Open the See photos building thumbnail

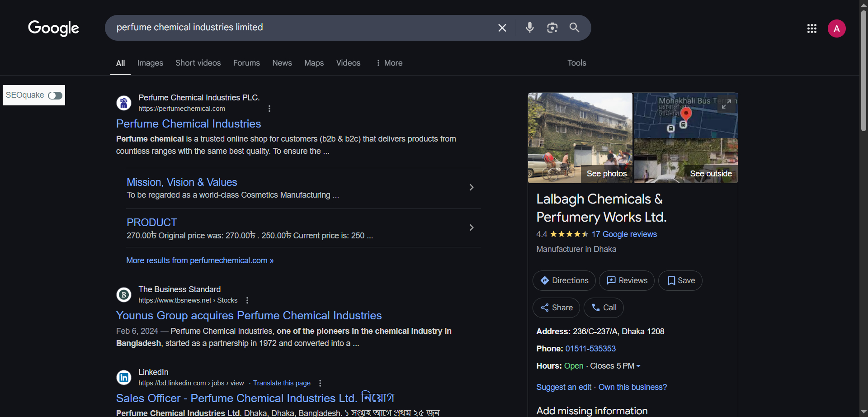click(580, 138)
